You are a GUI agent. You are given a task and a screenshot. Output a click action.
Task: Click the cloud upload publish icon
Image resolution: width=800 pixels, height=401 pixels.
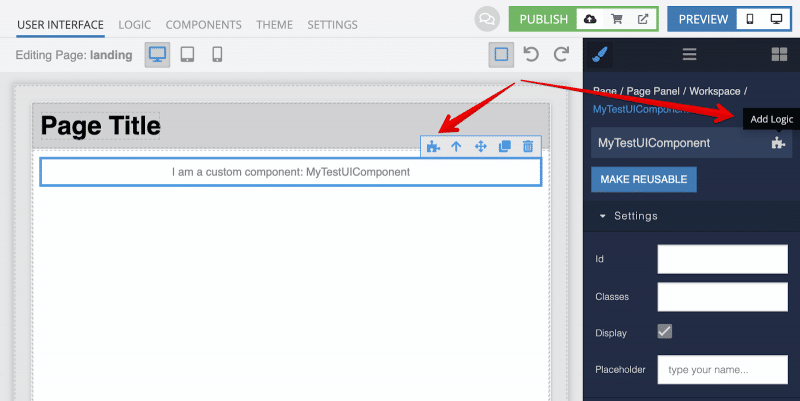click(589, 19)
